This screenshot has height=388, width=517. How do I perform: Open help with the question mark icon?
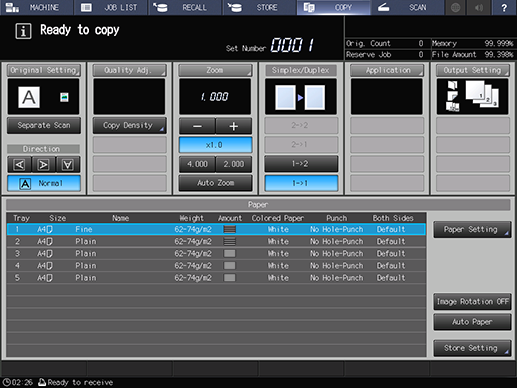pos(504,7)
